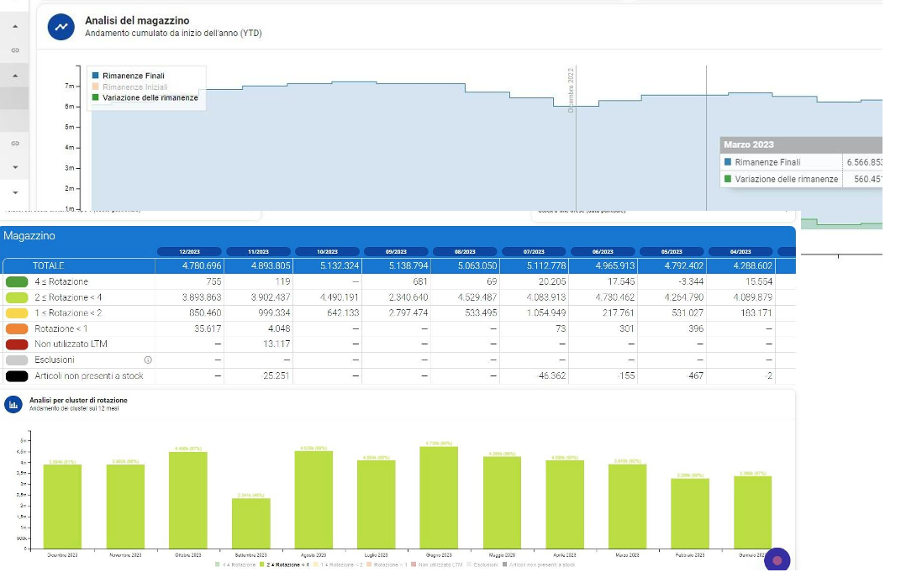This screenshot has width=901, height=588.
Task: Open the round purple chat bubble button
Action: 777,560
